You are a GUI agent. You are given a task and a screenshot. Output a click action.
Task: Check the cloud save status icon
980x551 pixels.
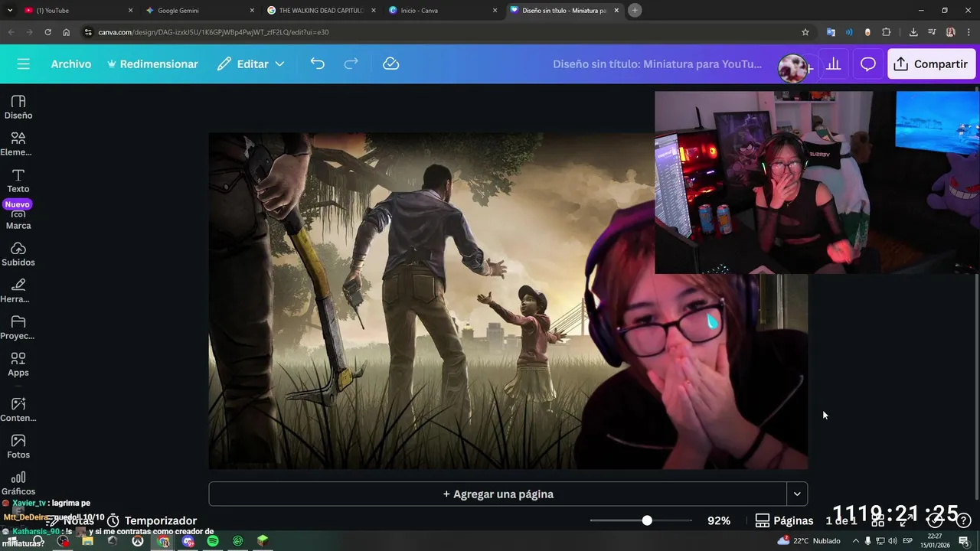coord(391,64)
